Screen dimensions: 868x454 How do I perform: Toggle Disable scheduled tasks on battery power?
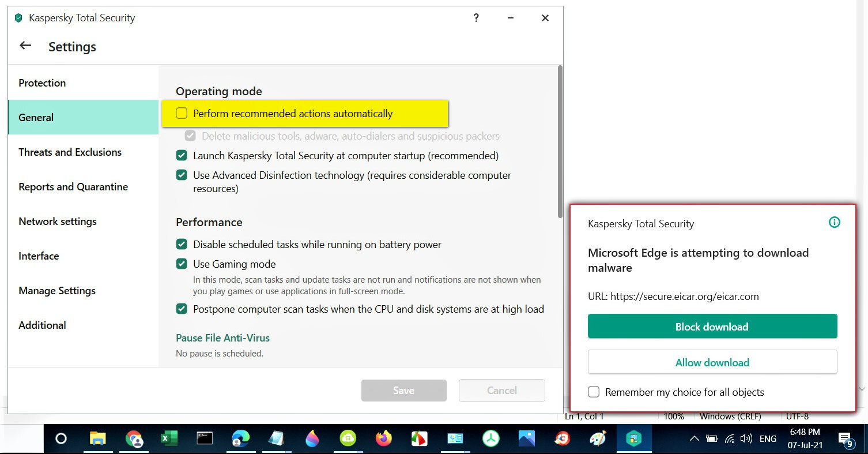click(x=182, y=245)
